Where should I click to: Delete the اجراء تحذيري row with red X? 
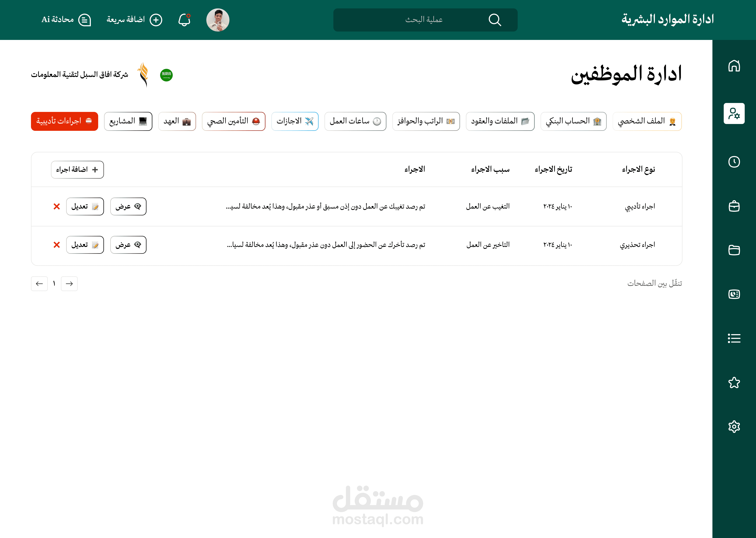[x=57, y=245]
